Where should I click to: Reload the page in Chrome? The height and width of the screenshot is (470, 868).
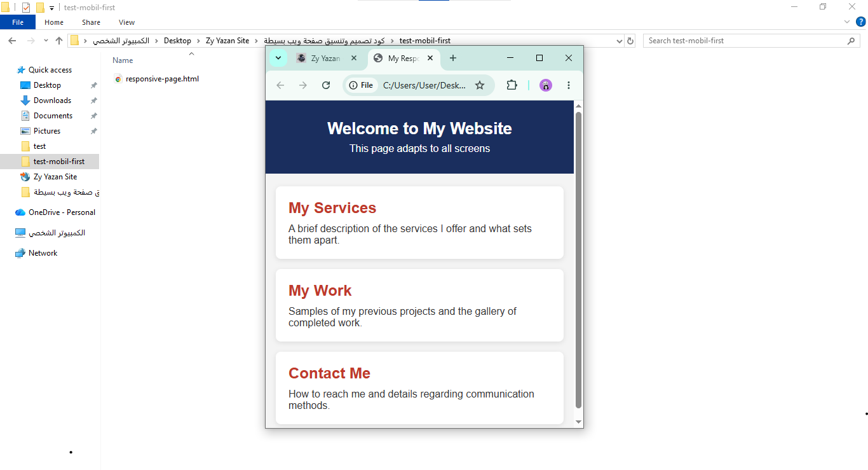point(326,85)
